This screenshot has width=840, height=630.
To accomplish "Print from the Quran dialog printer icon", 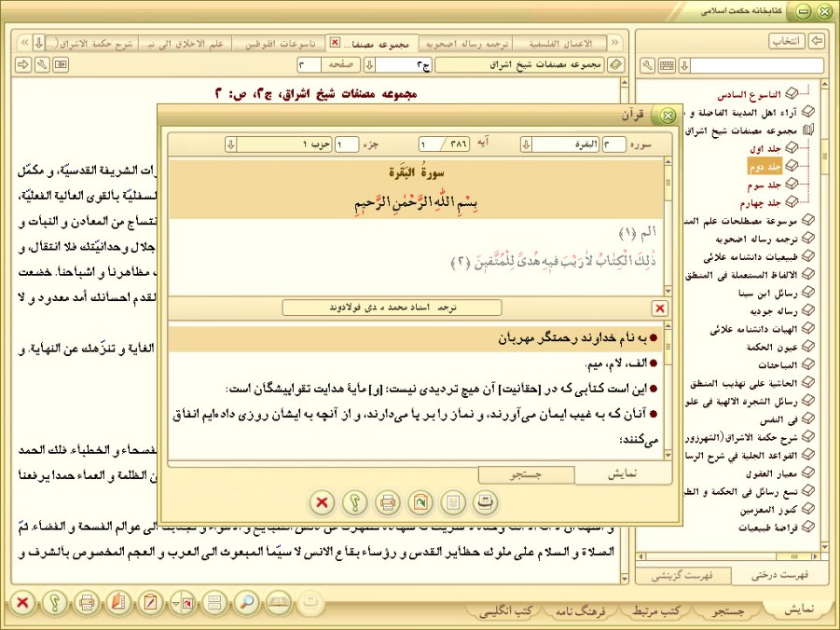I will tap(387, 502).
